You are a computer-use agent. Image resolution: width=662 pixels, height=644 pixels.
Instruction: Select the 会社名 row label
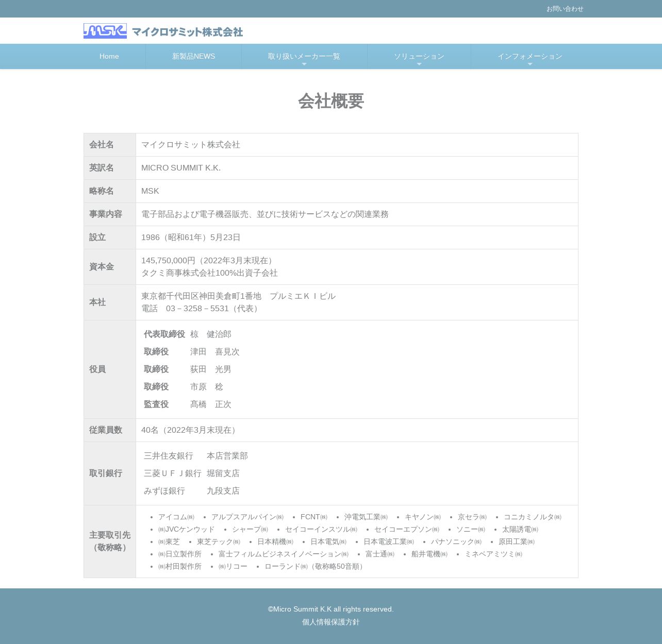coord(102,145)
